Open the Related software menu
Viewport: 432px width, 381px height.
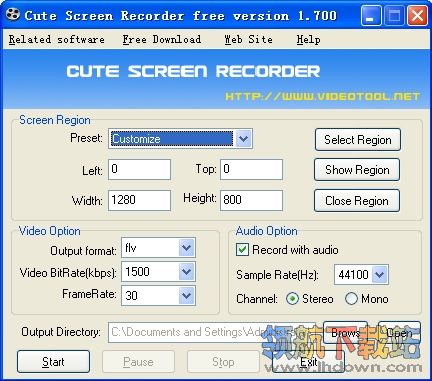[x=57, y=39]
